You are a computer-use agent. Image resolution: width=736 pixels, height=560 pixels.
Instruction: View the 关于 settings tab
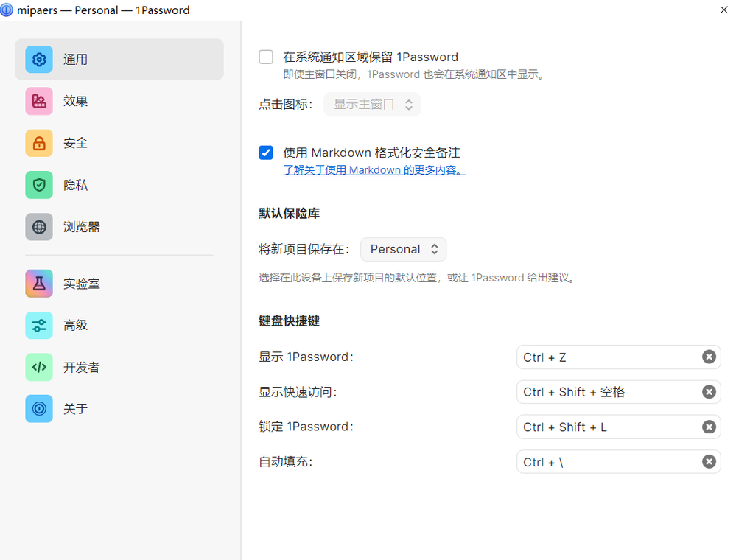(x=119, y=409)
